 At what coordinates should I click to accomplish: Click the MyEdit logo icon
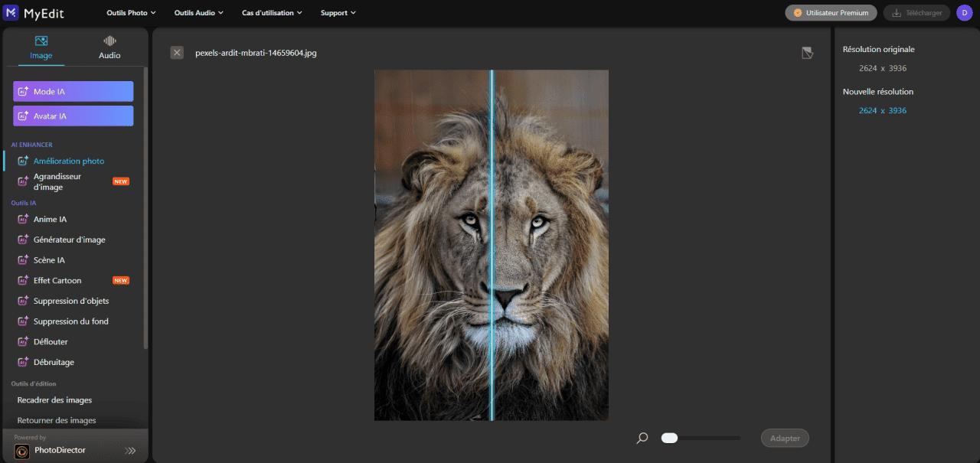click(x=11, y=12)
